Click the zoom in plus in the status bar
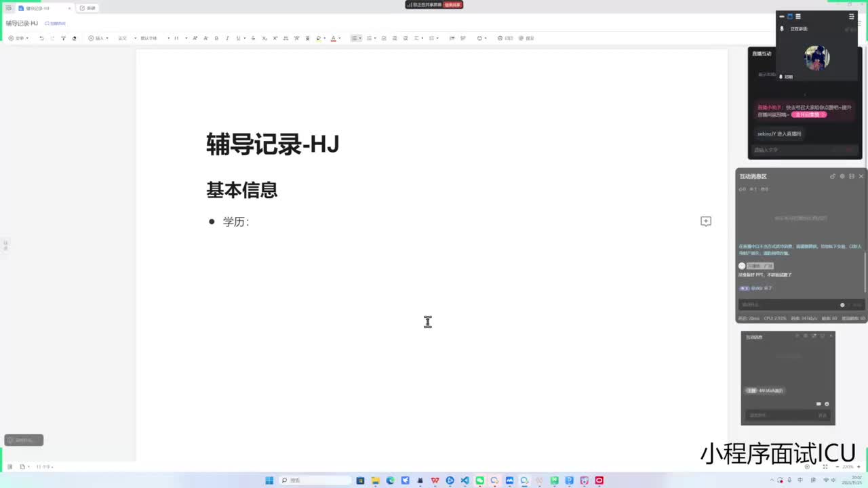This screenshot has width=868, height=488. (x=859, y=467)
